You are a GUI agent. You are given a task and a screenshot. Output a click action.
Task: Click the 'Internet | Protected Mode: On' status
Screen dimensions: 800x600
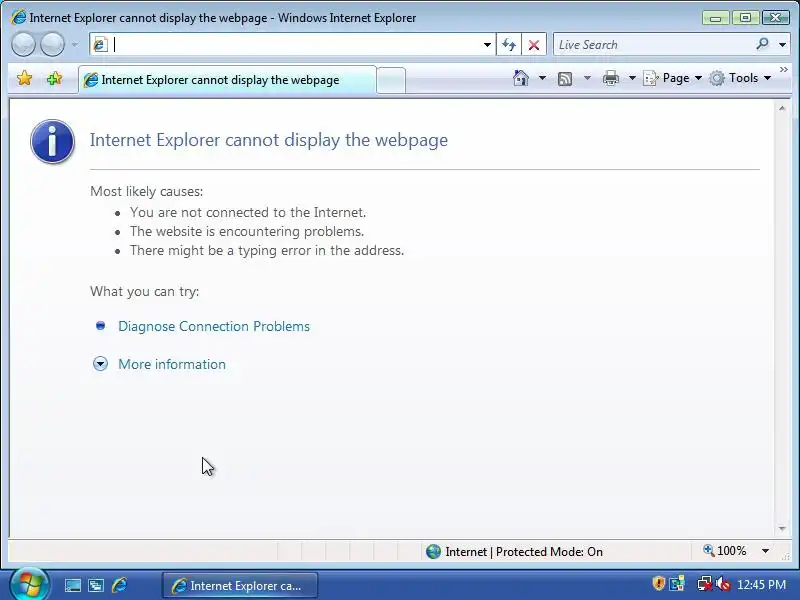click(x=524, y=552)
